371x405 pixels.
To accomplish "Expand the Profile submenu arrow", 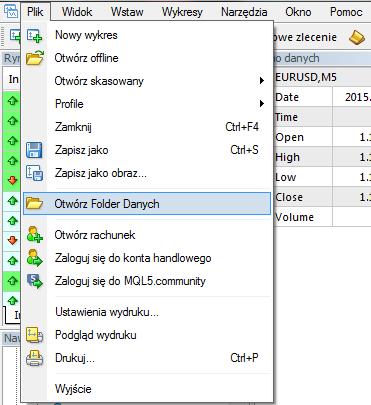I will click(x=262, y=104).
